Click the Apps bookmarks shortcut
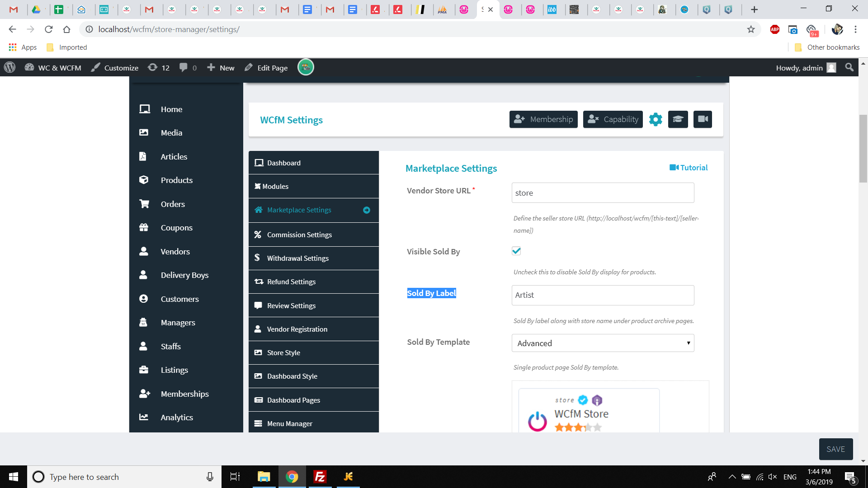The width and height of the screenshot is (868, 488). pyautogui.click(x=23, y=47)
